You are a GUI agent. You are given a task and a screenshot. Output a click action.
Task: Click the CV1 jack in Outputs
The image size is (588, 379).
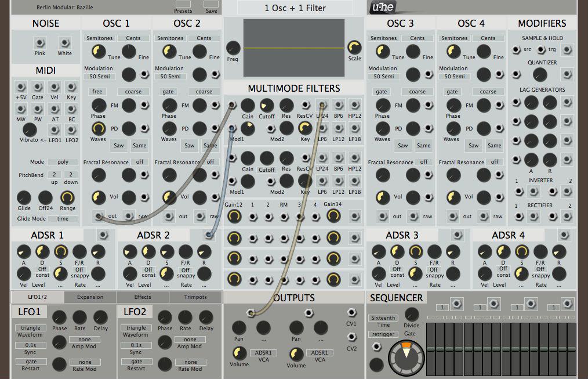coord(351,312)
